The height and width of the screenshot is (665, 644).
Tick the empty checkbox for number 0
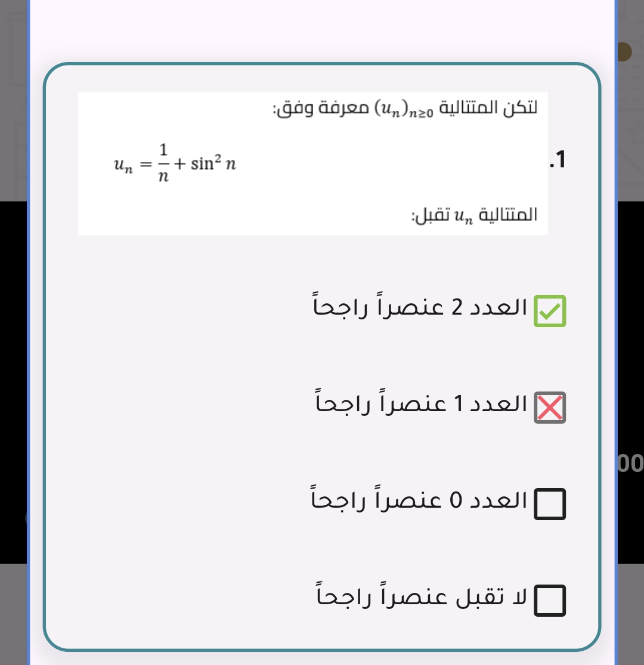click(x=550, y=505)
